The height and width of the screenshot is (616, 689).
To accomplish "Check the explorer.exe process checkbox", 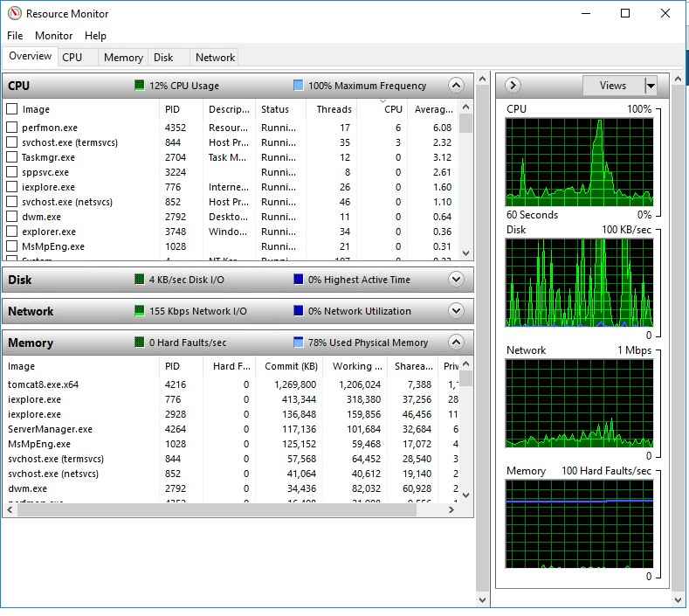I will click(12, 232).
